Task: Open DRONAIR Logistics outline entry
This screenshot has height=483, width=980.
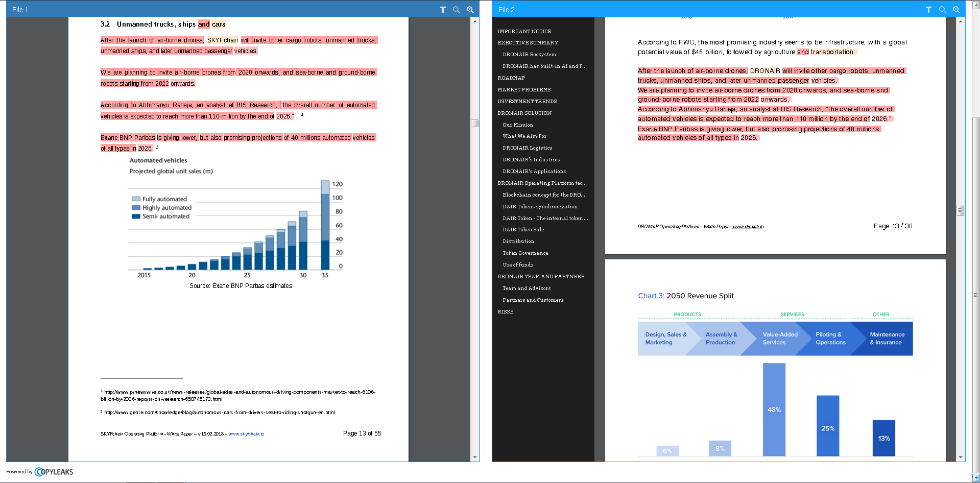Action: click(x=528, y=148)
